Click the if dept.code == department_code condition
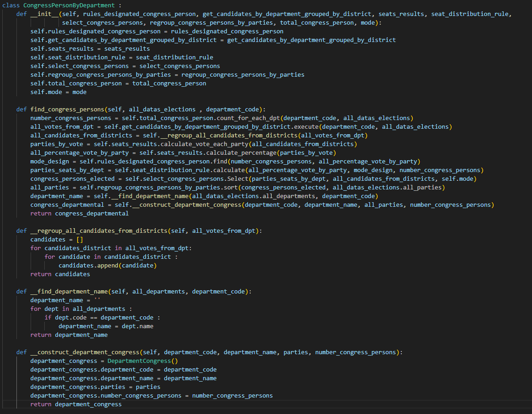 click(102, 317)
